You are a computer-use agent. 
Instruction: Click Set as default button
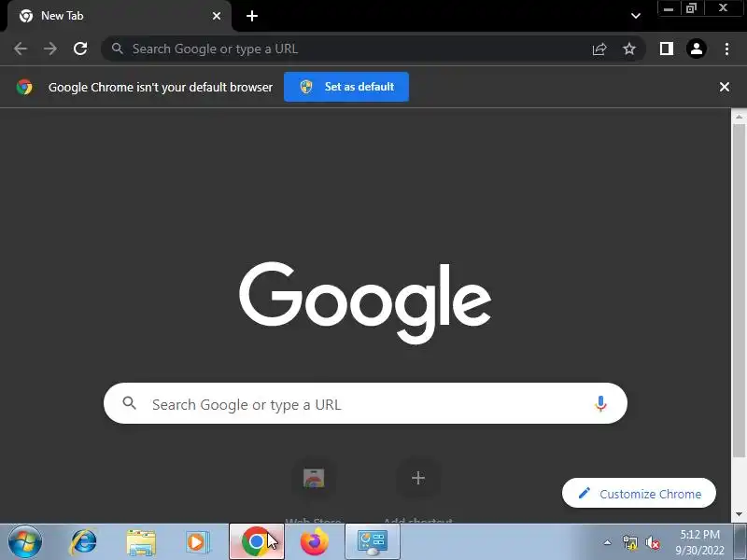[346, 87]
